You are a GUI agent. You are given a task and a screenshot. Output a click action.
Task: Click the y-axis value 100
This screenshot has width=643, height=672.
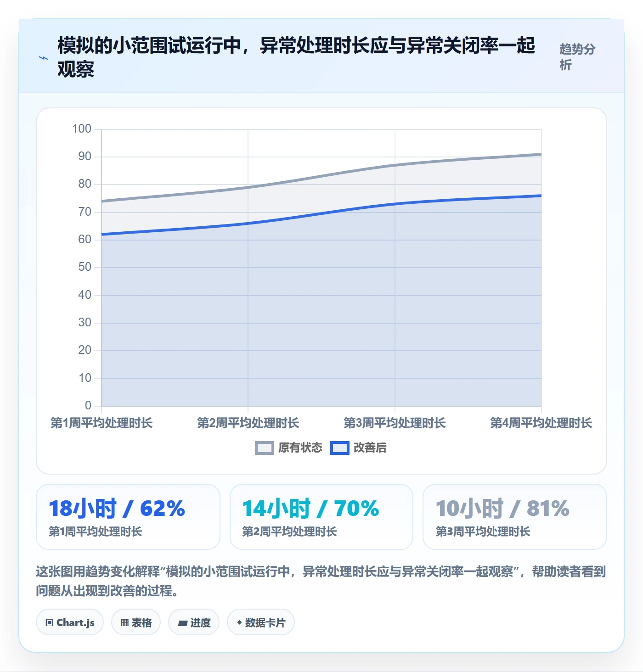click(82, 129)
